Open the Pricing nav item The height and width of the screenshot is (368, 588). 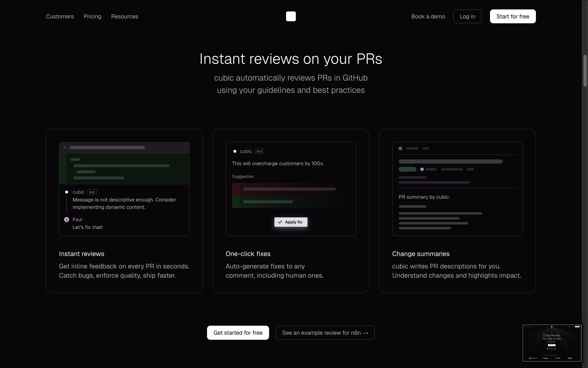(92, 16)
